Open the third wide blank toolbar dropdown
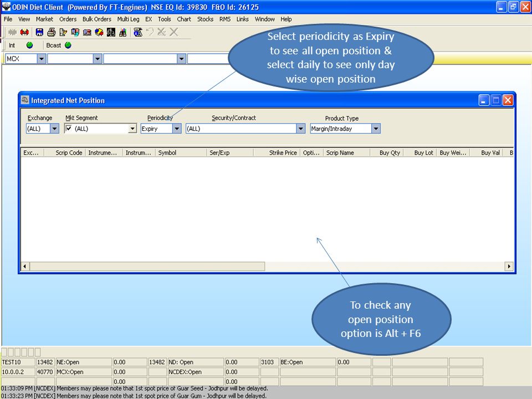This screenshot has height=399, width=532. pyautogui.click(x=182, y=59)
